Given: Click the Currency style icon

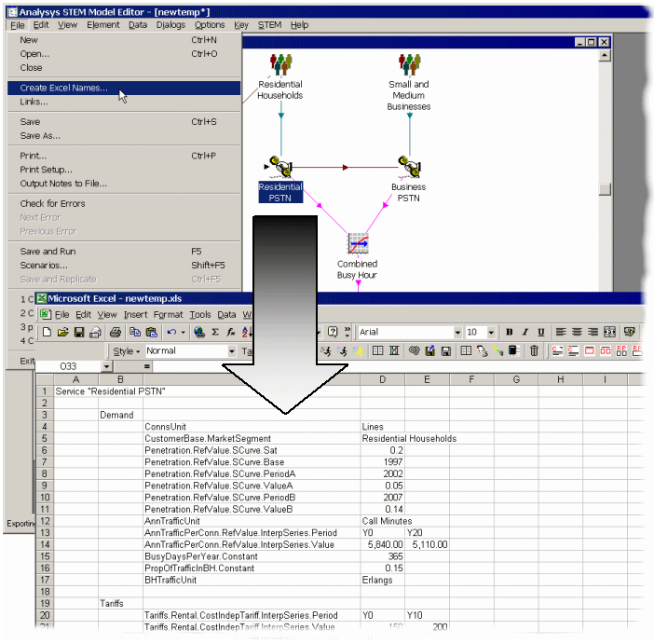Looking at the screenshot, I should [x=629, y=332].
